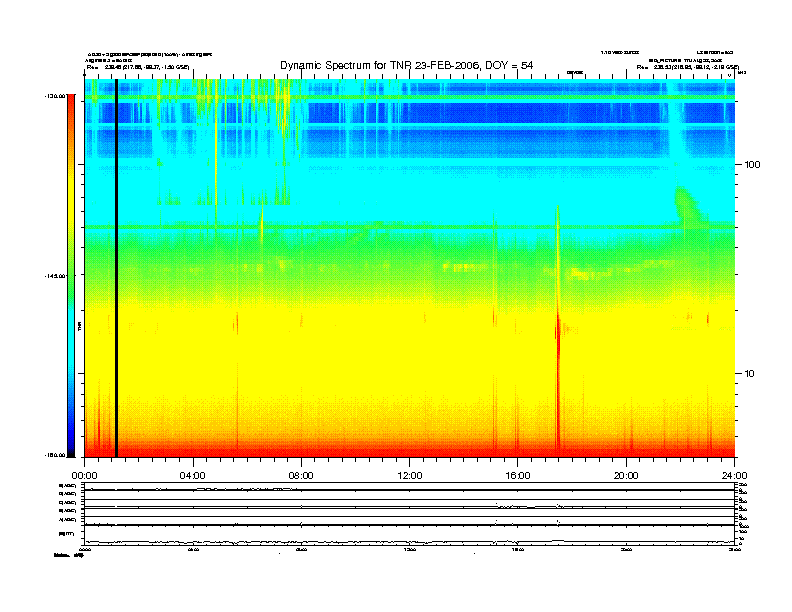Click the rainbow color scale bar
Viewport: 792px width, 612px height.
(71, 275)
